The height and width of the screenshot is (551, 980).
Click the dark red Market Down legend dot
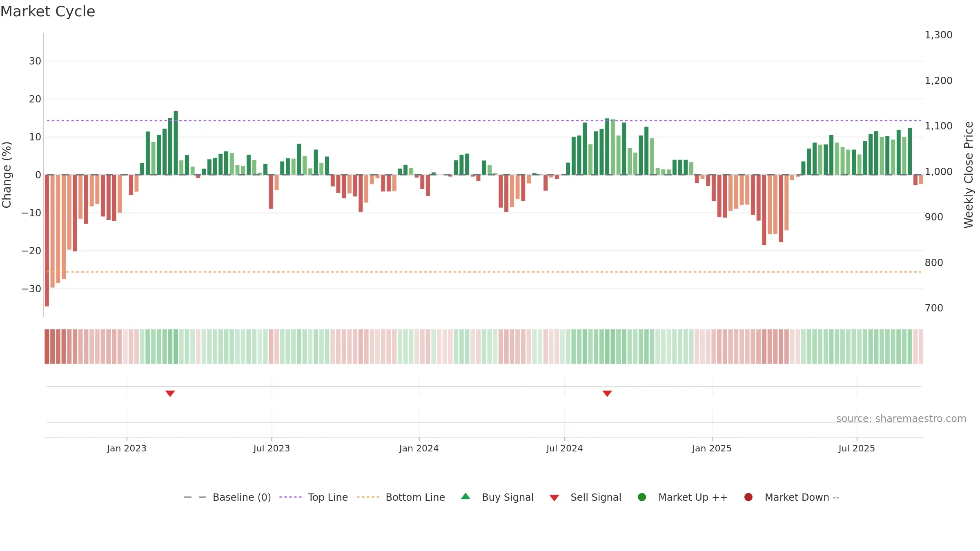(x=748, y=497)
